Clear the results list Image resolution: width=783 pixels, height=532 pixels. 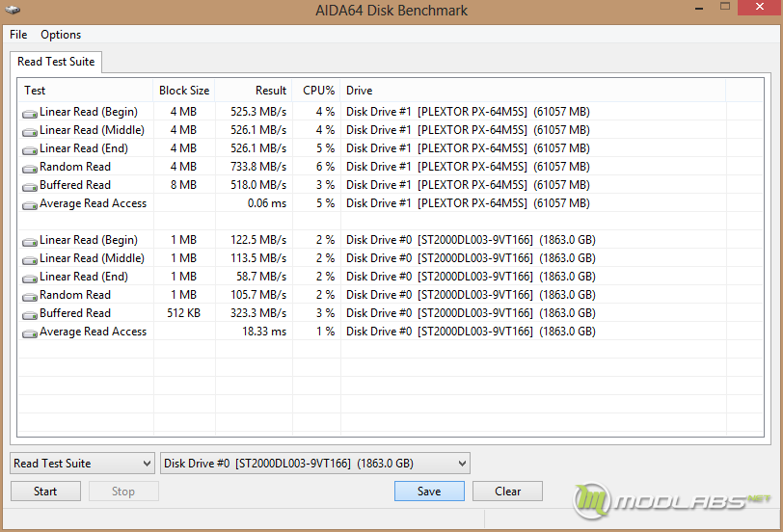(507, 492)
